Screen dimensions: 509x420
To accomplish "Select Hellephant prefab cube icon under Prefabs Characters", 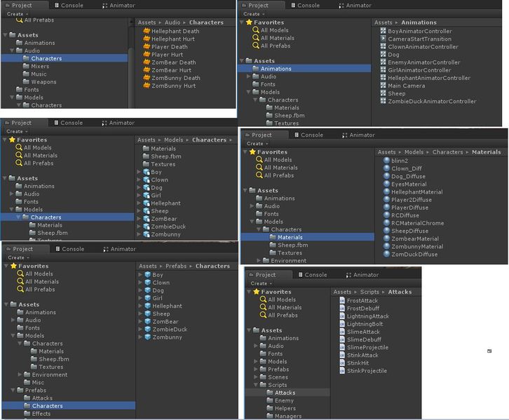I will point(148,306).
